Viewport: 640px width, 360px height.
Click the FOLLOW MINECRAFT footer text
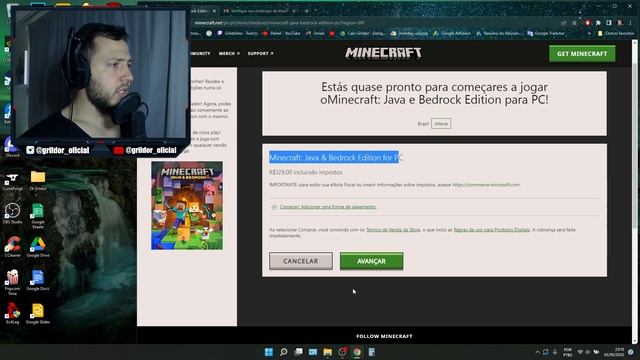[384, 336]
